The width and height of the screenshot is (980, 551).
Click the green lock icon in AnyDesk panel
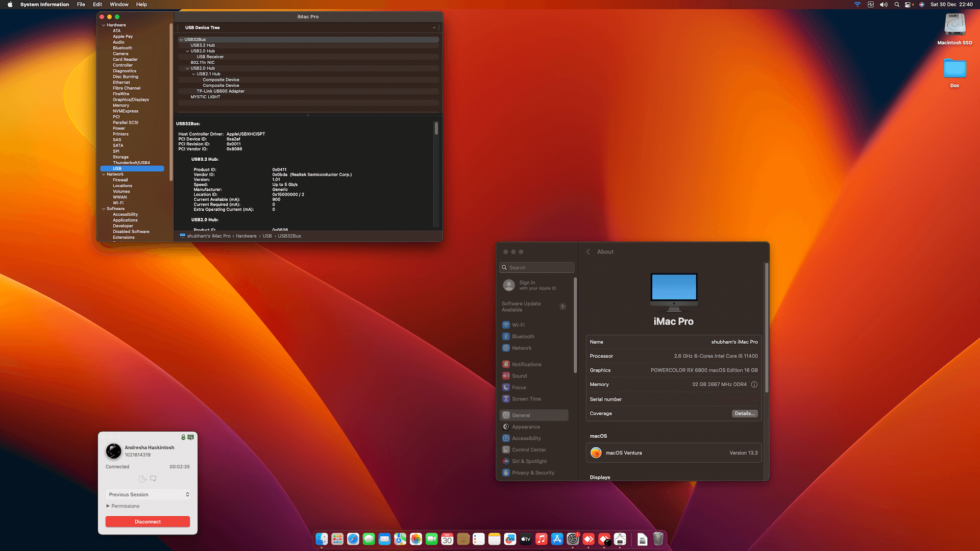pos(183,437)
